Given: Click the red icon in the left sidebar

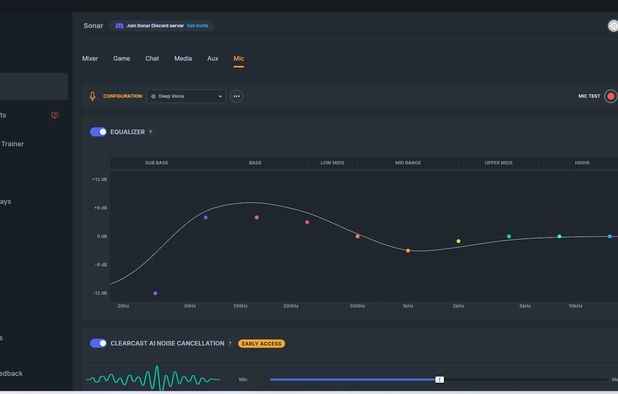Looking at the screenshot, I should click(54, 115).
